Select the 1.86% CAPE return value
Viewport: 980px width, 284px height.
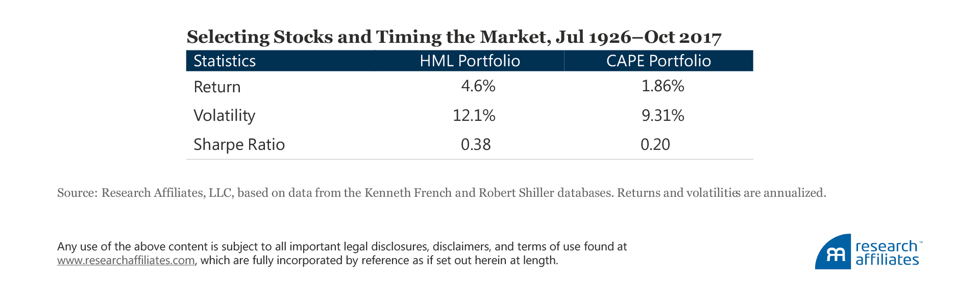pyautogui.click(x=663, y=86)
